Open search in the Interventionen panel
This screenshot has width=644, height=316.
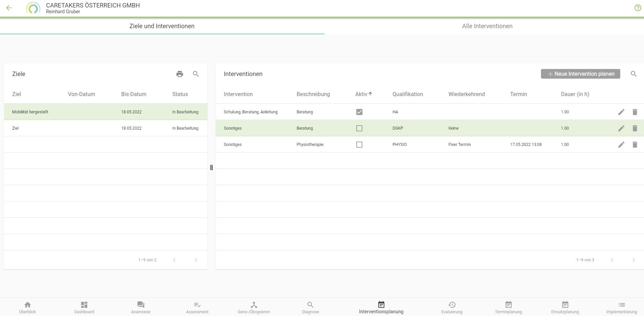click(x=633, y=74)
